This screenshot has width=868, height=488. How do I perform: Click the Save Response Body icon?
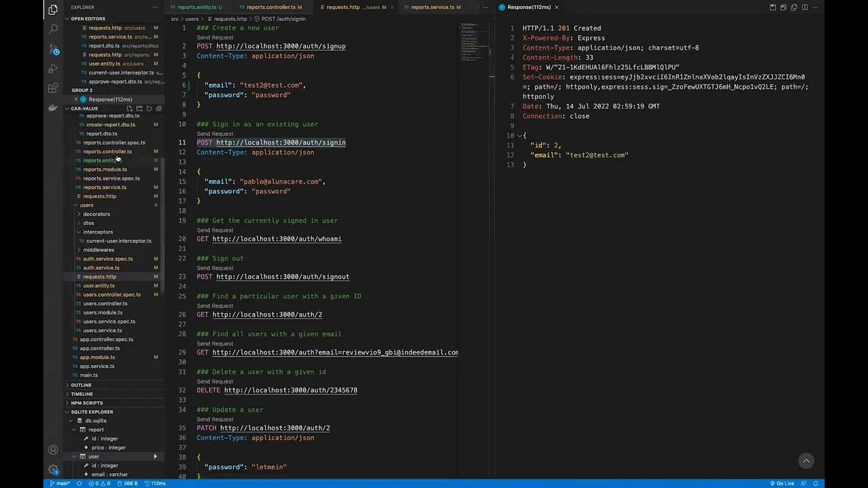pyautogui.click(x=783, y=7)
